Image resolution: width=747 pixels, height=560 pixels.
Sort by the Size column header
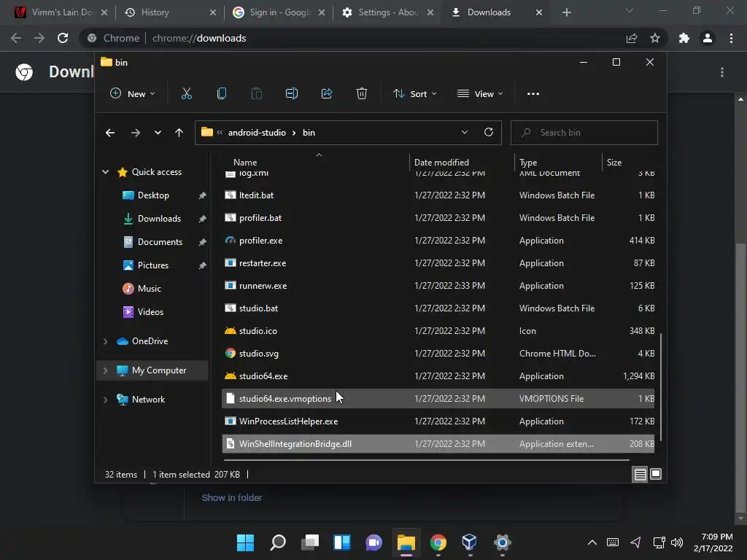tap(614, 163)
